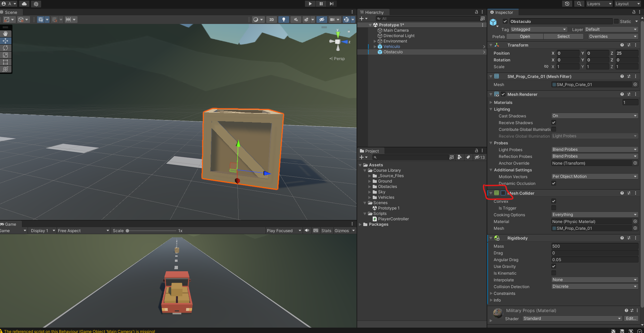Toggle the Is Kinematic checkbox
The image size is (644, 333).
click(554, 273)
